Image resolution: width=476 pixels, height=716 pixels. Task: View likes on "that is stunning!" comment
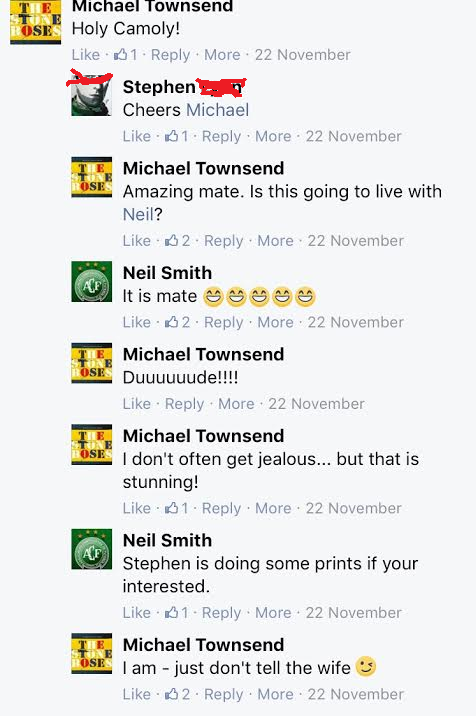click(176, 509)
